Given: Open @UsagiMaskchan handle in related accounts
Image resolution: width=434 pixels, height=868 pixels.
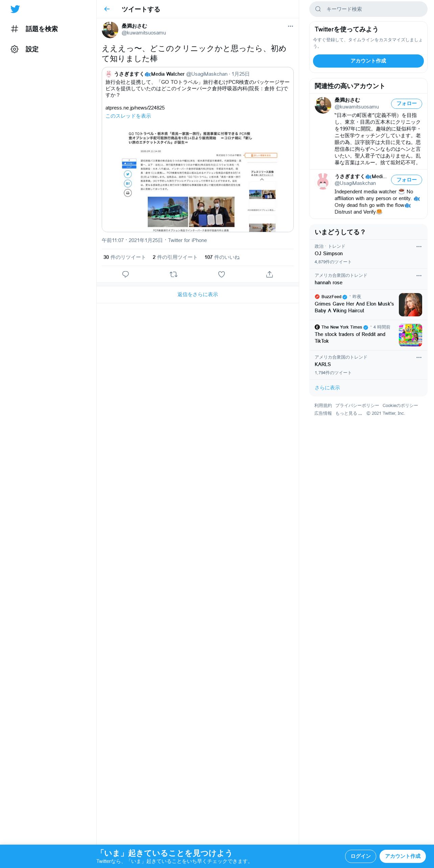Looking at the screenshot, I should pos(355,183).
